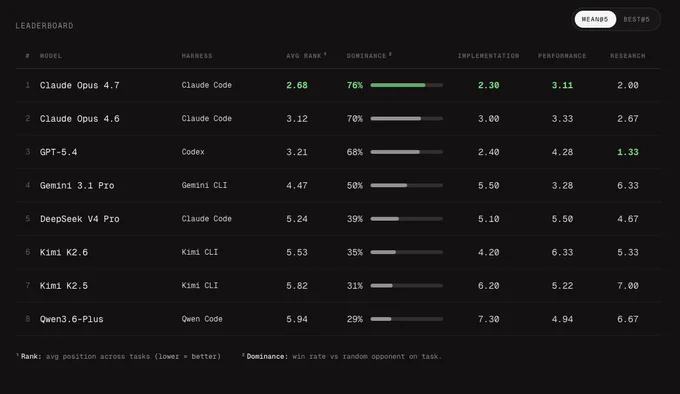Switch to the BEST@5 toggle option
The height and width of the screenshot is (394, 680).
coord(636,20)
